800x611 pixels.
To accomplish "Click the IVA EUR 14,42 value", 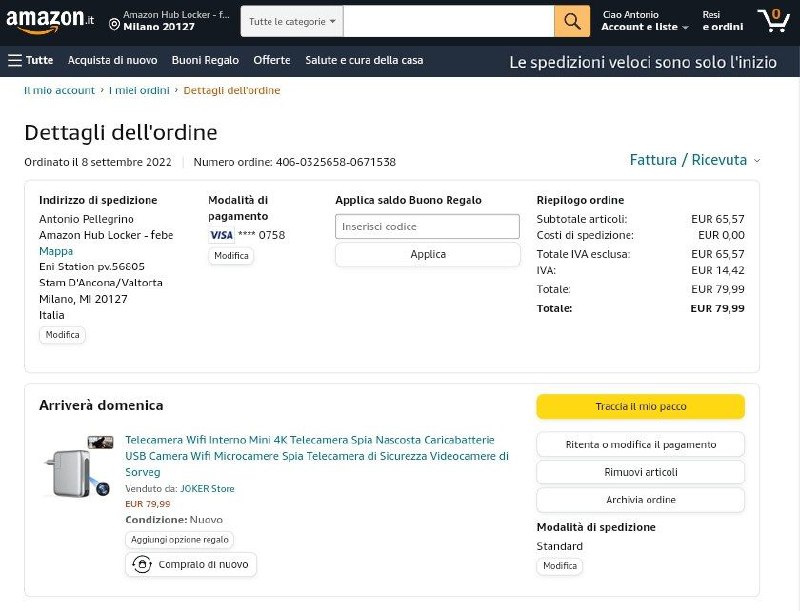I will click(x=717, y=270).
